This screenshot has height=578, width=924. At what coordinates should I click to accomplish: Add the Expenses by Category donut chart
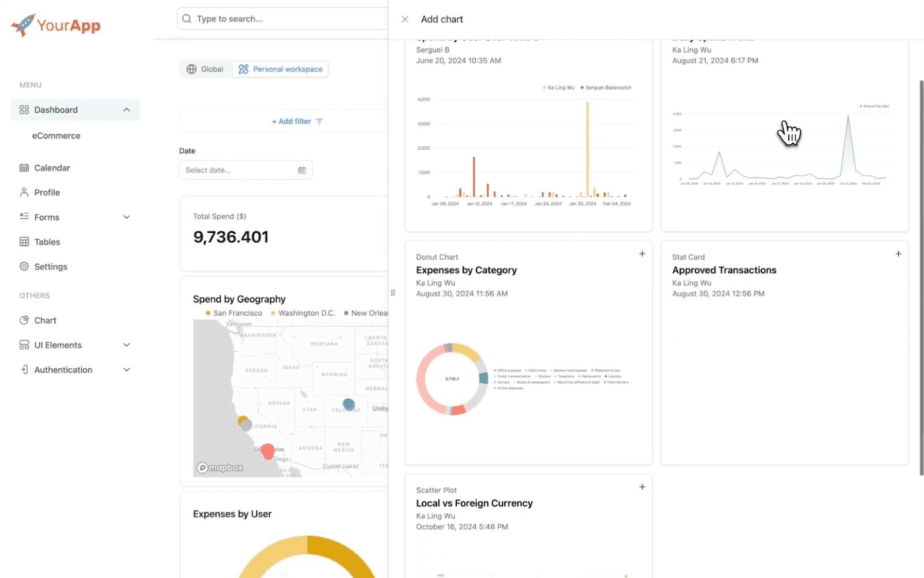coord(642,254)
